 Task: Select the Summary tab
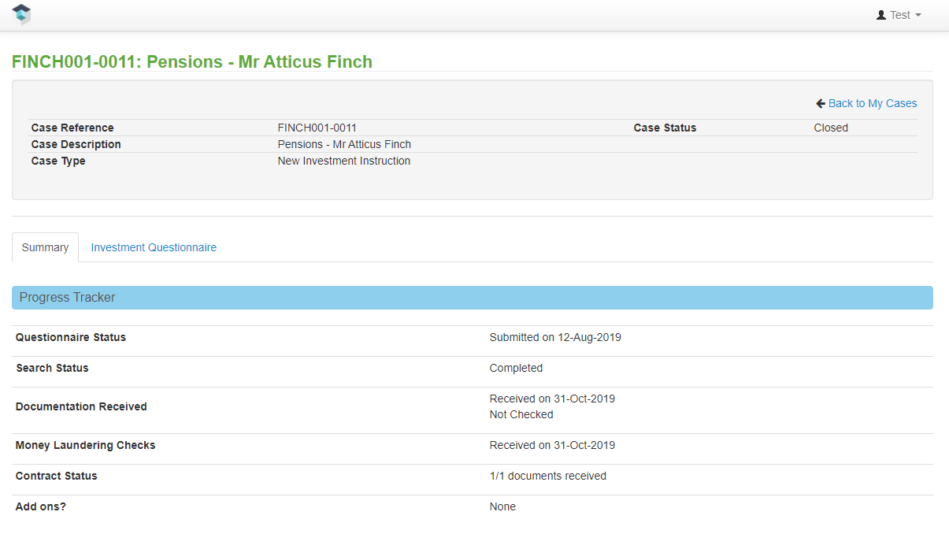coord(45,247)
